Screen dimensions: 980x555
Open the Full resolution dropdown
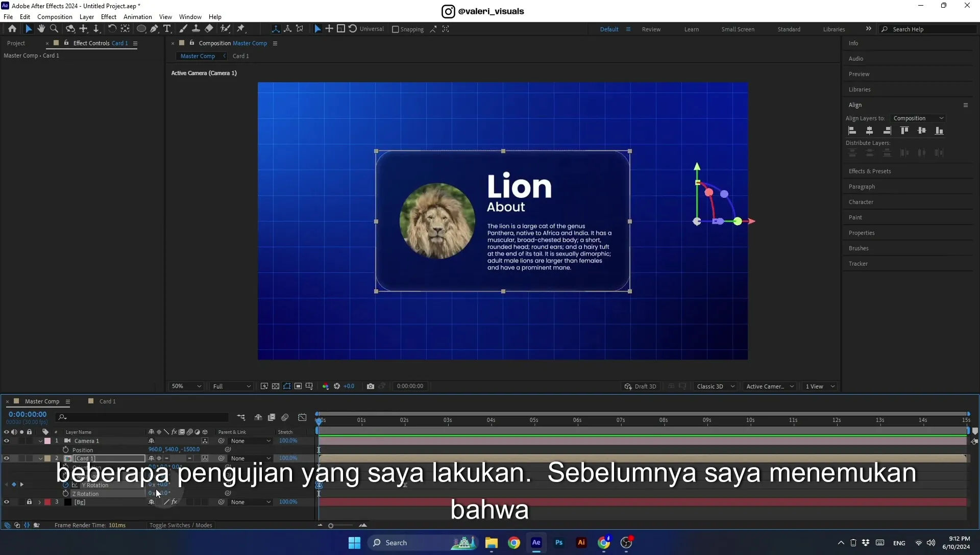click(x=232, y=387)
